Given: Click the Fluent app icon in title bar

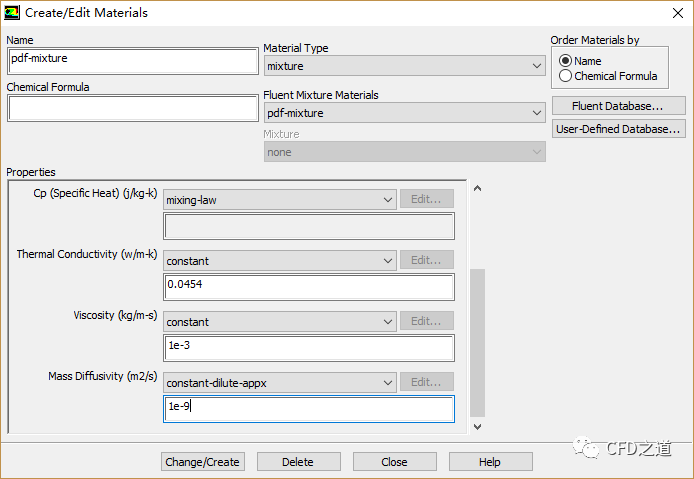Looking at the screenshot, I should coord(12,13).
